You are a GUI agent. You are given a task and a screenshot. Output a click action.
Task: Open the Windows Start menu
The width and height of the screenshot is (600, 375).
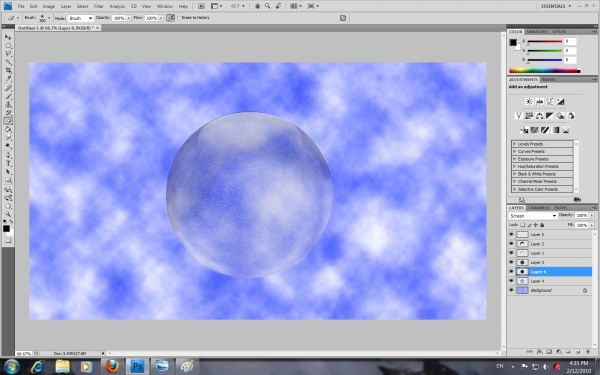coord(12,366)
